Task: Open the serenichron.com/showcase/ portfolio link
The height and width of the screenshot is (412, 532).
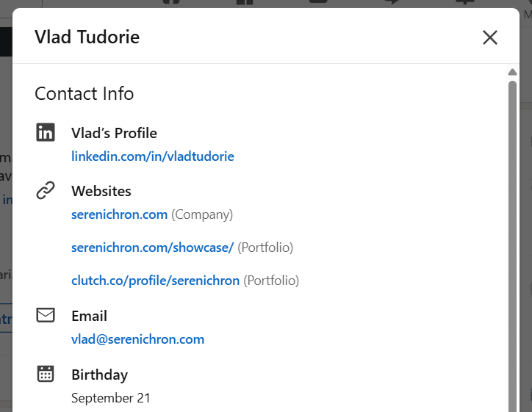Action: click(152, 247)
